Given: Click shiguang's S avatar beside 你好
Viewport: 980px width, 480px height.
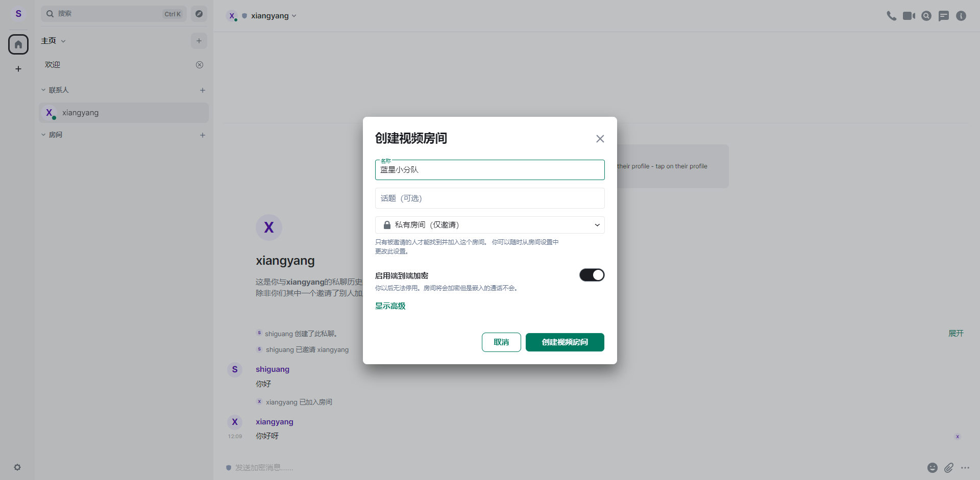Looking at the screenshot, I should [x=235, y=369].
